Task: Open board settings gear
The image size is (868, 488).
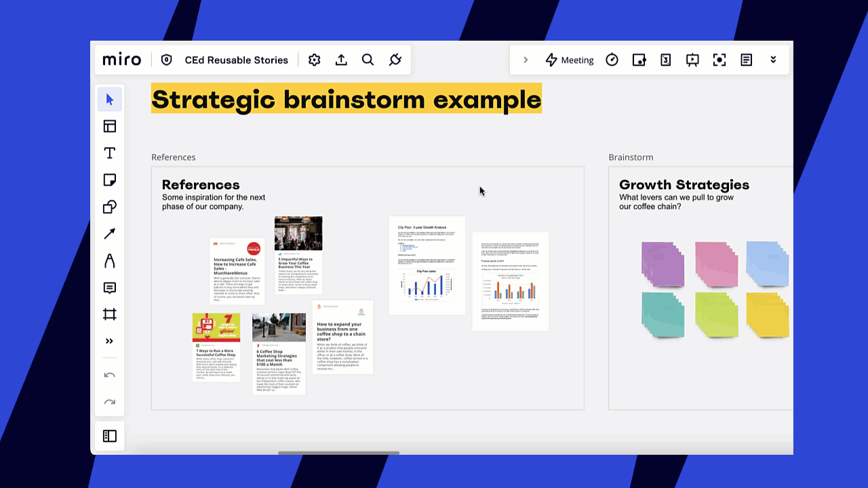Action: coord(314,60)
